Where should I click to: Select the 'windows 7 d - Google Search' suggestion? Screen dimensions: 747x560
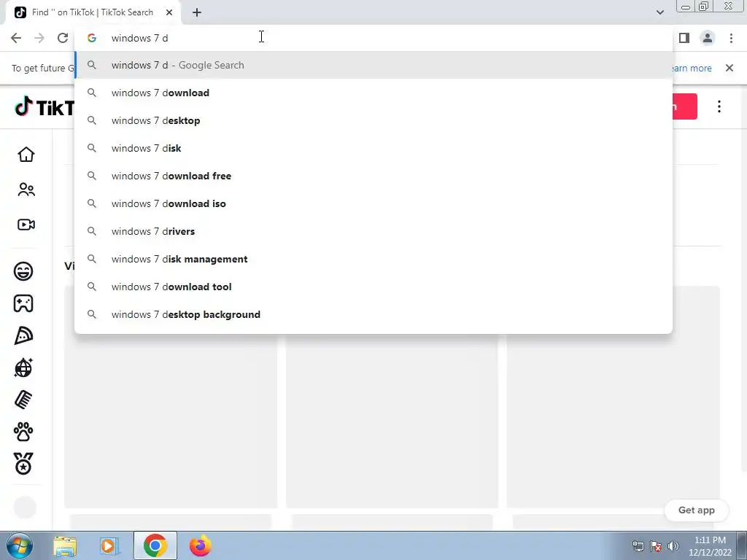373,65
